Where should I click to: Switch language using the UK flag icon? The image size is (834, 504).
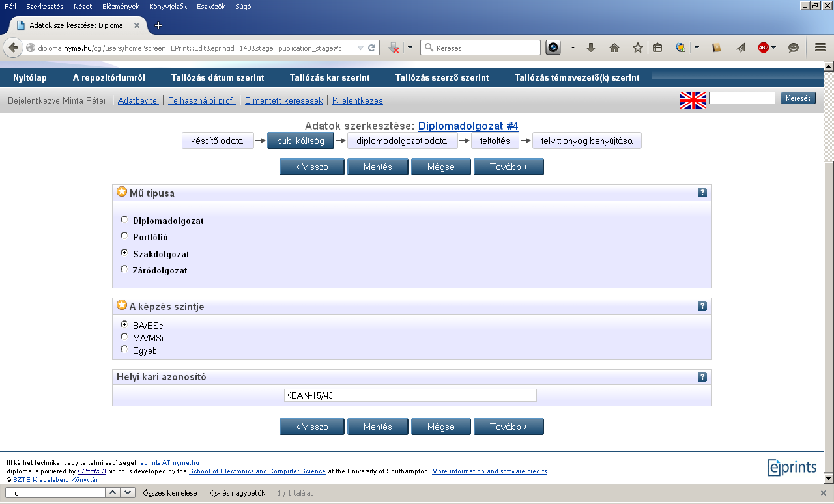click(693, 100)
